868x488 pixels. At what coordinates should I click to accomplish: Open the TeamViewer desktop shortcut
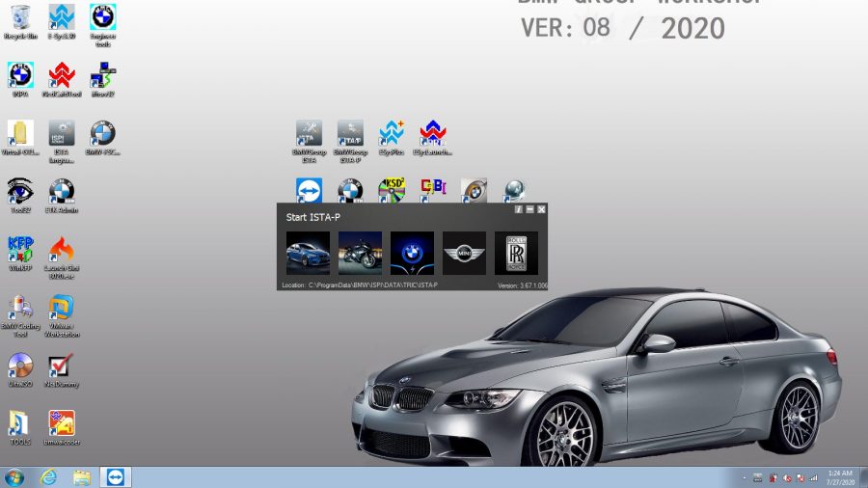(309, 190)
